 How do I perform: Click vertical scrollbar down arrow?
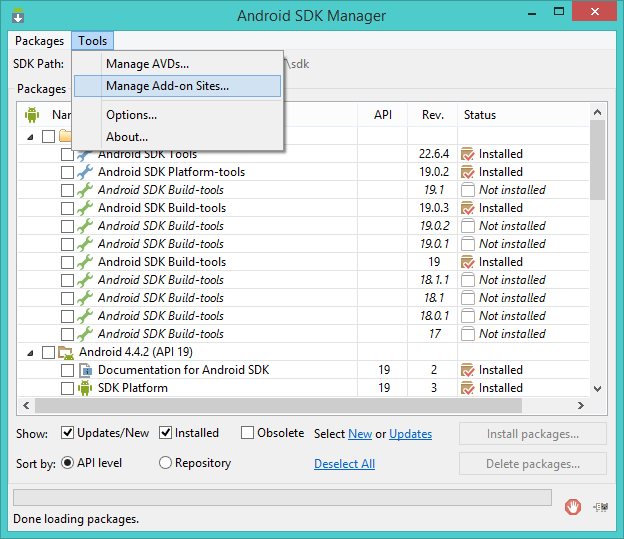point(597,389)
